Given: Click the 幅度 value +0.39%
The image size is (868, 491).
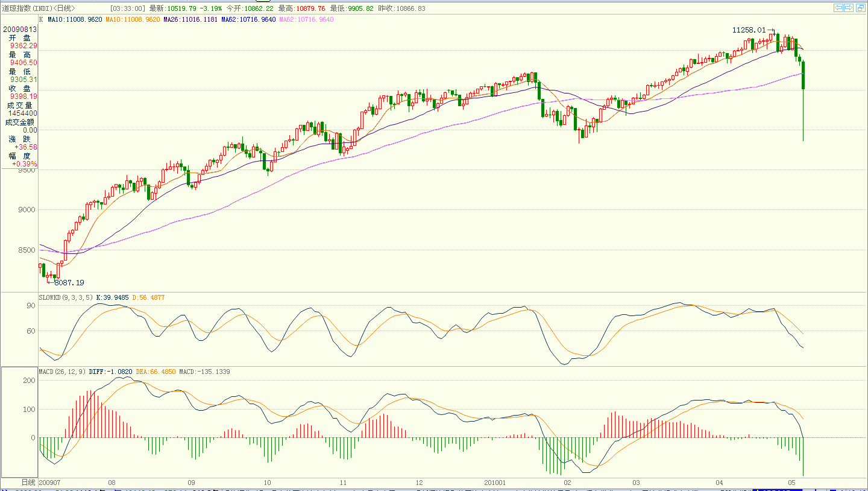Looking at the screenshot, I should click(x=25, y=163).
